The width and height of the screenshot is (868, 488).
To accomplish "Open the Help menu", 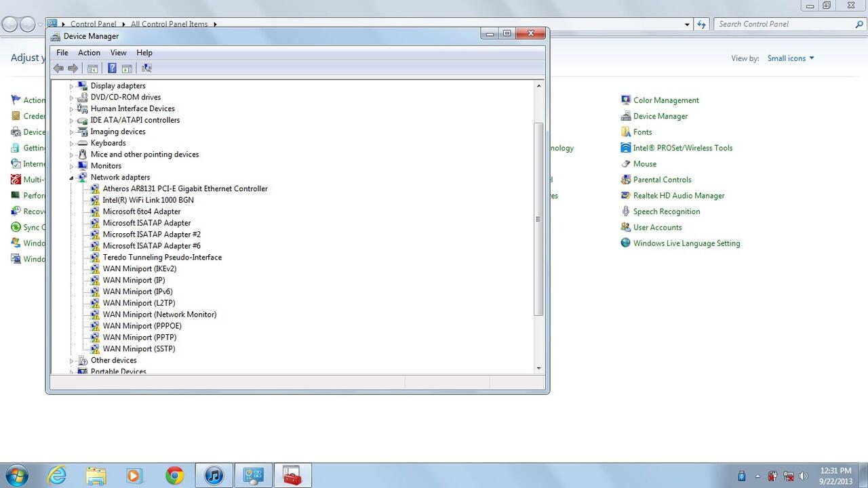I will point(144,52).
